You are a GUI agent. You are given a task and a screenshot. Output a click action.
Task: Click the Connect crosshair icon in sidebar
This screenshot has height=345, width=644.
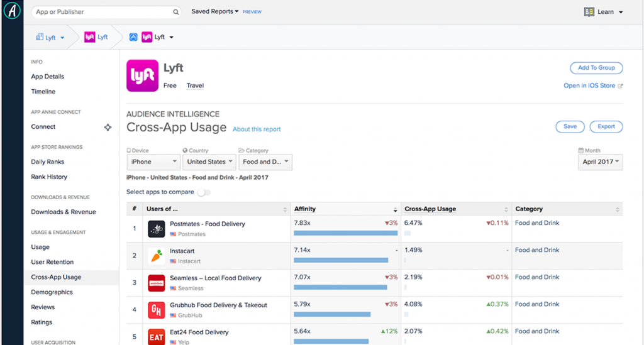pyautogui.click(x=108, y=127)
